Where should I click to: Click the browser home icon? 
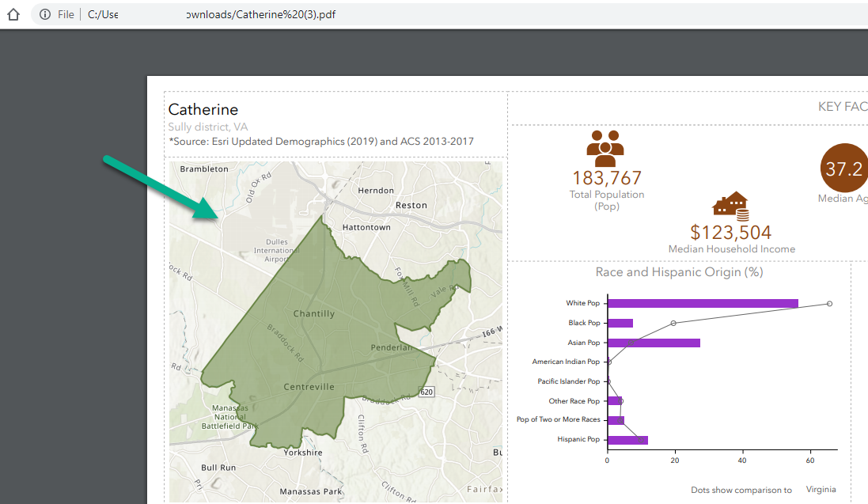pos(13,14)
